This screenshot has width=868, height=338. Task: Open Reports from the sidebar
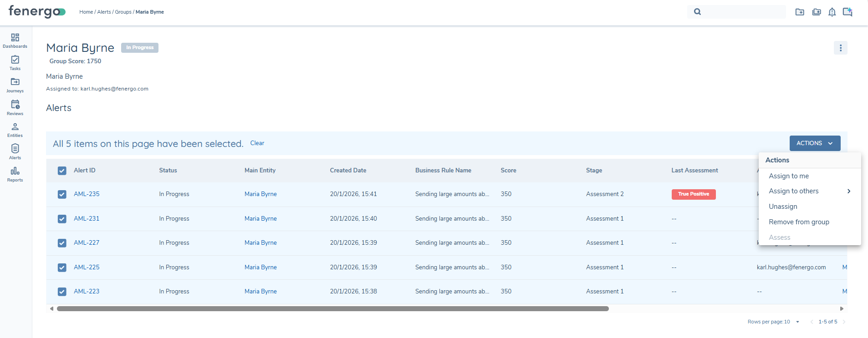15,174
